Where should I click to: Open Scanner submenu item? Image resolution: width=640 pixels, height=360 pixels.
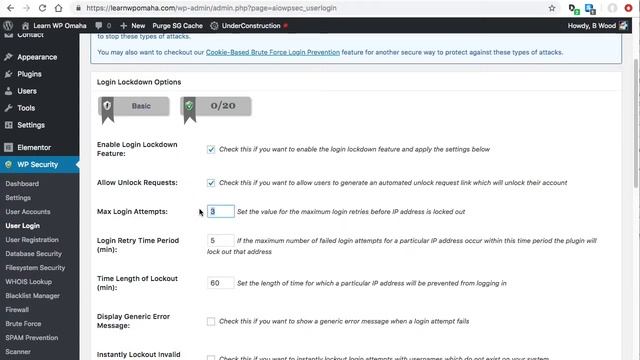(x=18, y=351)
